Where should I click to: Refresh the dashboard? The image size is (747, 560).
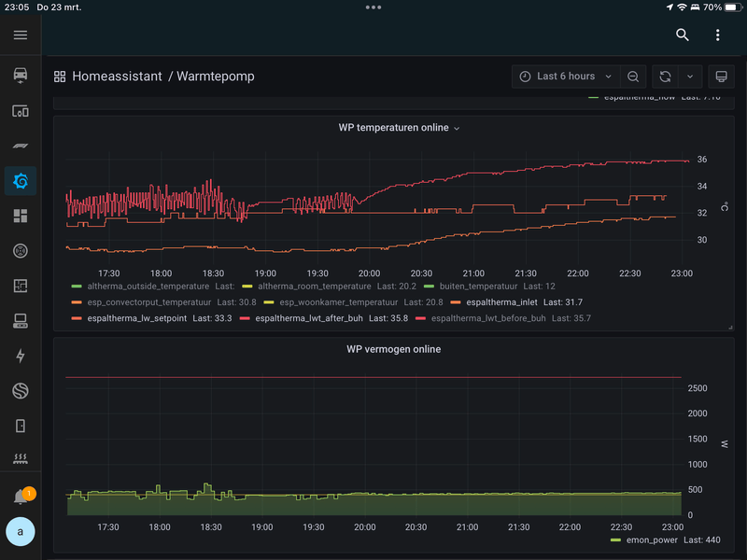[x=666, y=77]
